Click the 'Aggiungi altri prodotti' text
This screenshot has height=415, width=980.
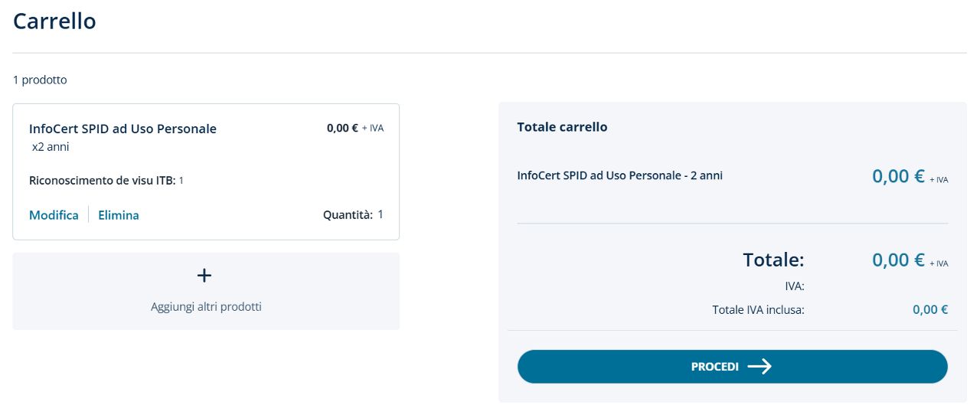(x=206, y=306)
